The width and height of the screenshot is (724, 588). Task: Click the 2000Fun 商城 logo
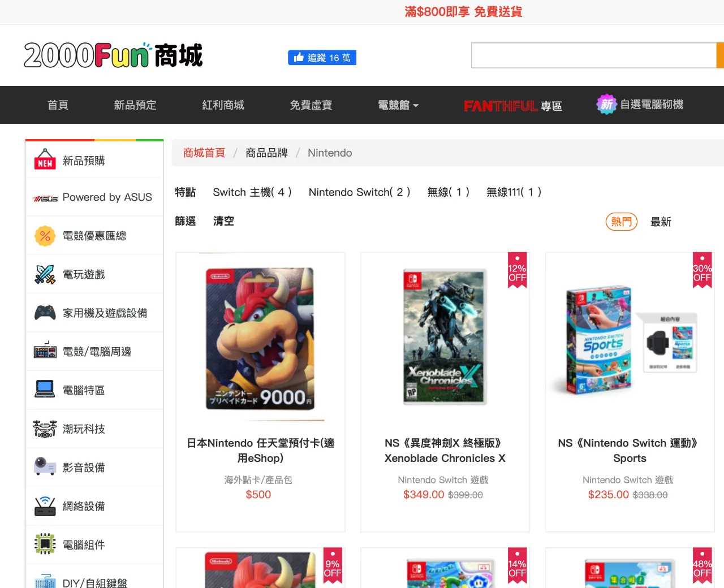(x=113, y=55)
